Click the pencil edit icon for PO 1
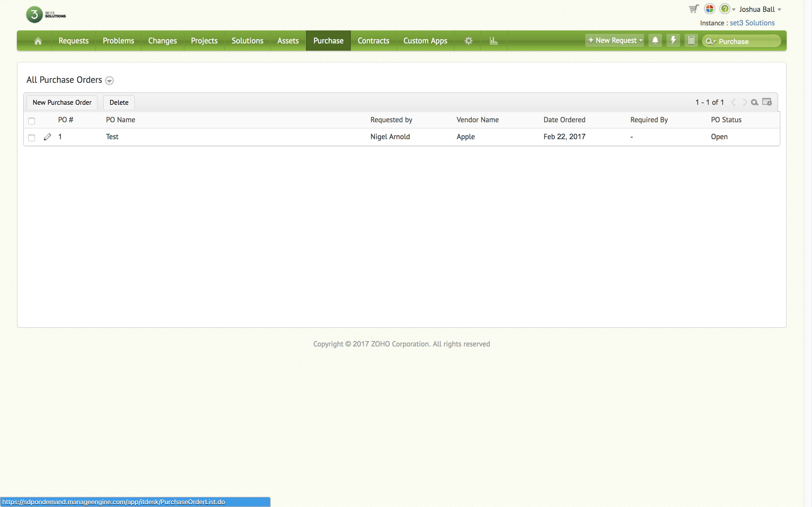The image size is (812, 507). pos(47,137)
